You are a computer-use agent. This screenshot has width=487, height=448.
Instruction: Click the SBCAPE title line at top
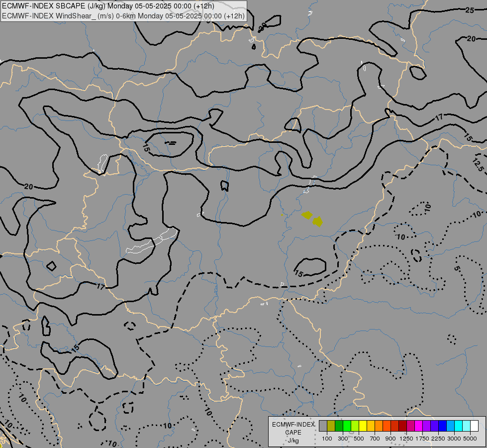click(108, 6)
